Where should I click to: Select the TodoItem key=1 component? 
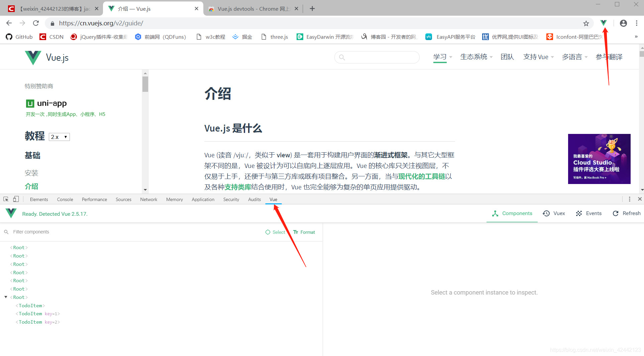pos(37,314)
